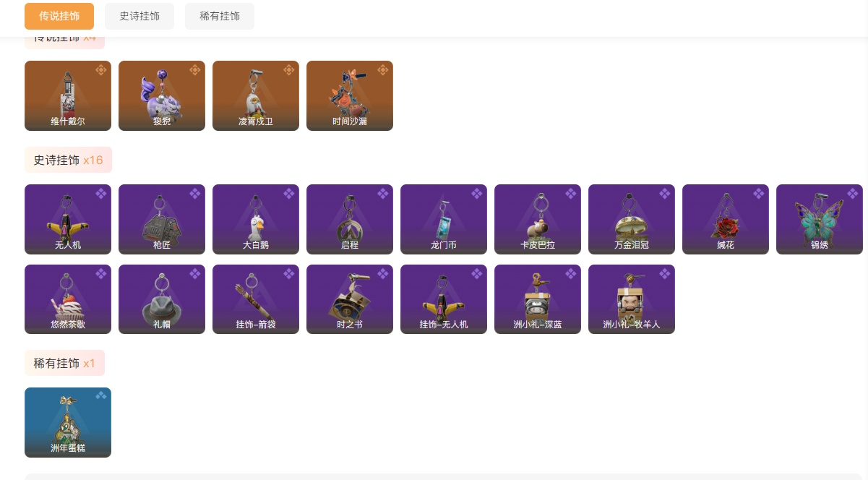Select the 洲小礼-牧羊人 charm

632,299
